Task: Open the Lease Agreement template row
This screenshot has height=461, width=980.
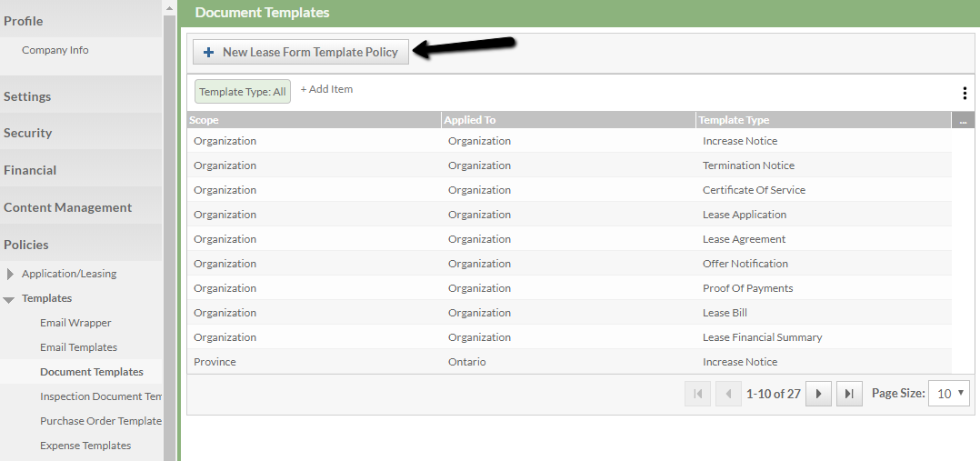Action: click(x=744, y=239)
